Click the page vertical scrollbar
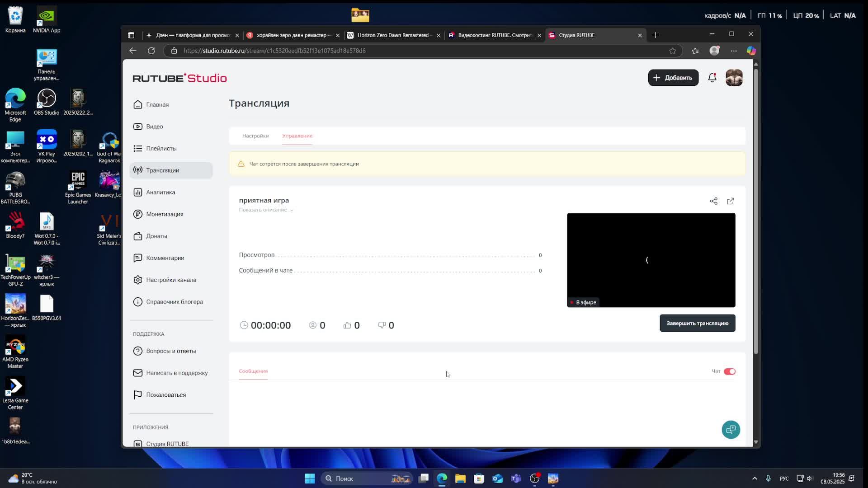The height and width of the screenshot is (488, 868). (x=755, y=208)
